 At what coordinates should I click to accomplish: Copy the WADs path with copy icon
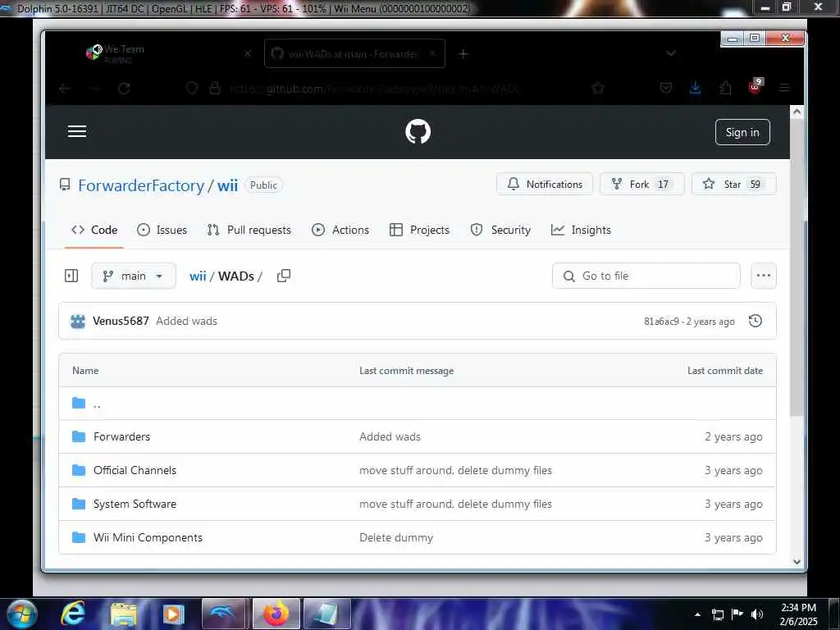click(283, 276)
